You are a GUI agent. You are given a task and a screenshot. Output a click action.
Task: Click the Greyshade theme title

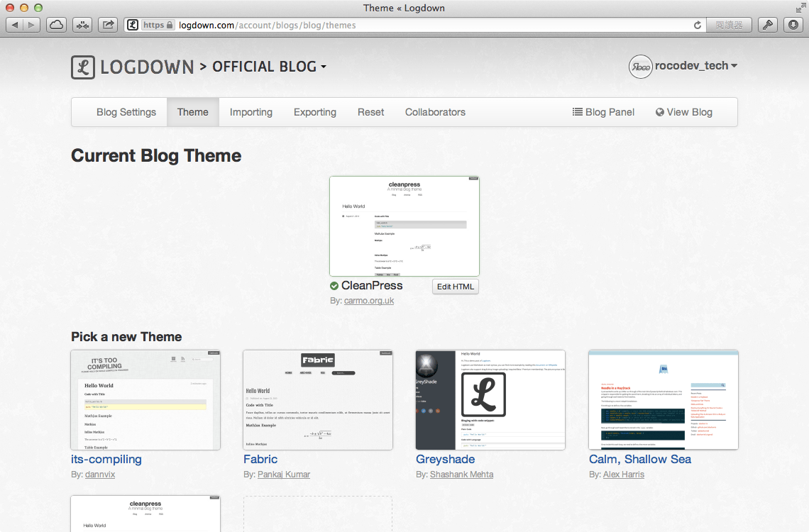pyautogui.click(x=445, y=460)
